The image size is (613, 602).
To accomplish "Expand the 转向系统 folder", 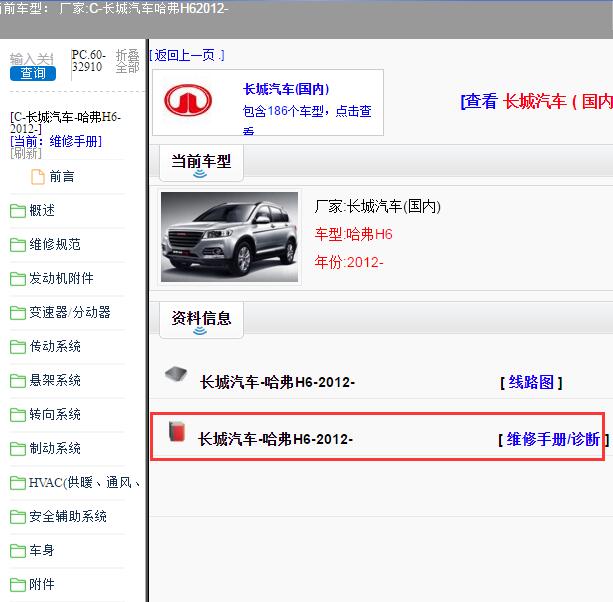I will pos(55,415).
